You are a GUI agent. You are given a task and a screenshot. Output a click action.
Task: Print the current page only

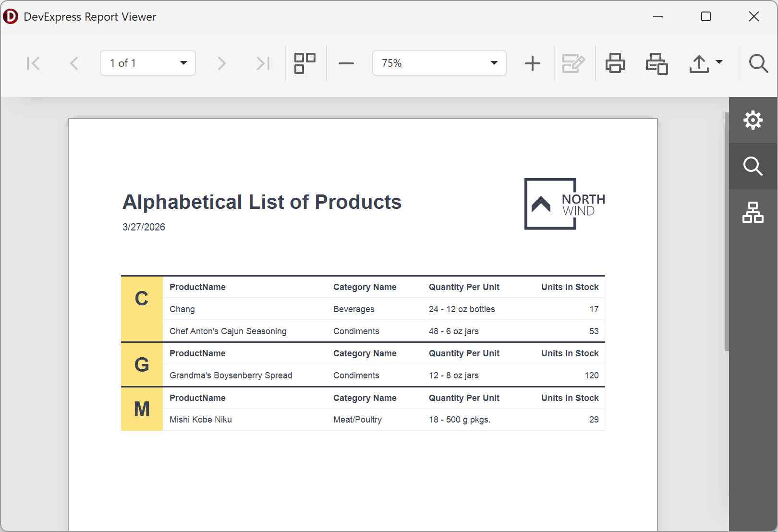point(656,63)
